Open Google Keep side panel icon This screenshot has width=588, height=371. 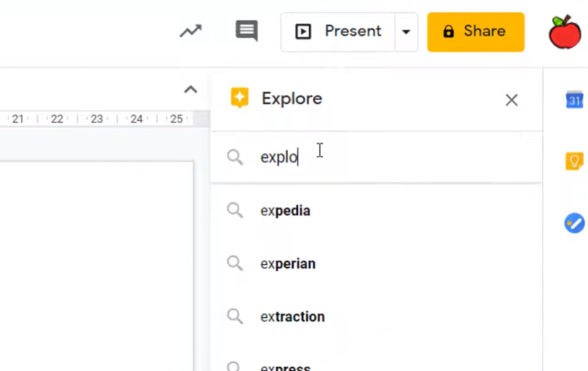tap(574, 161)
